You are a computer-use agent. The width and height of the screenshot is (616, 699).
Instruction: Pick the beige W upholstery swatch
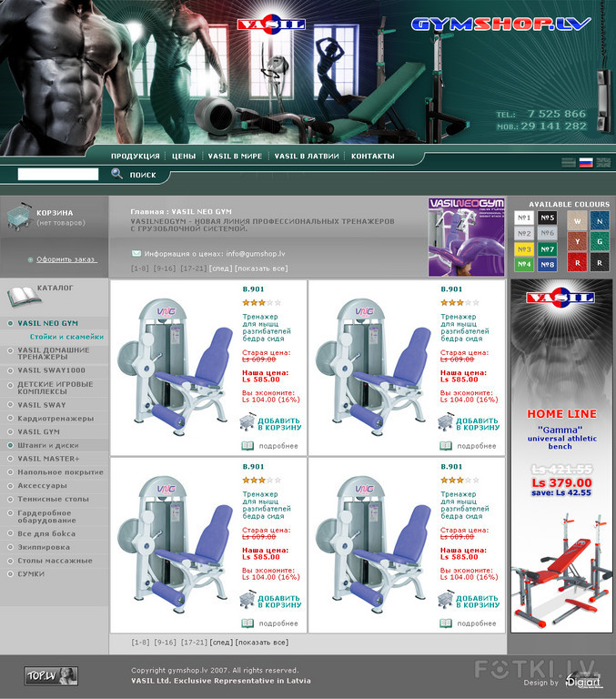pos(577,220)
